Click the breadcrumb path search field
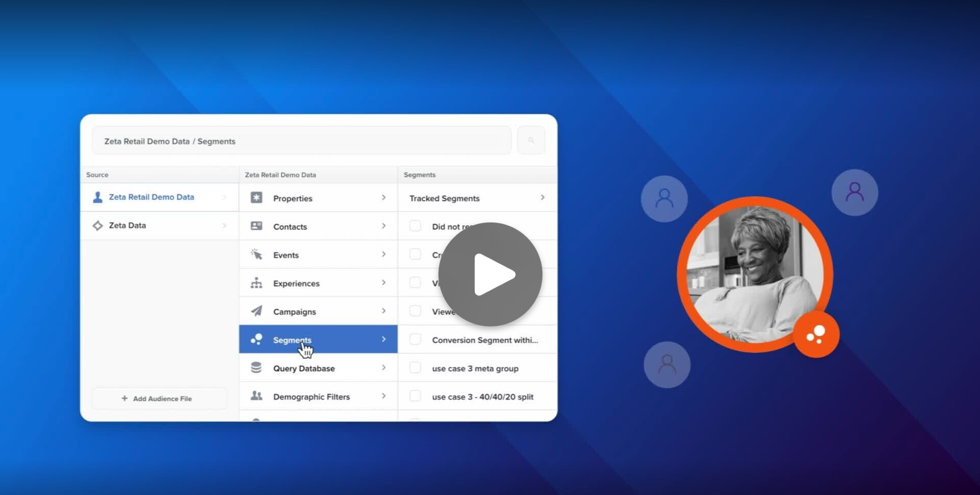This screenshot has width=980, height=495. coord(301,141)
